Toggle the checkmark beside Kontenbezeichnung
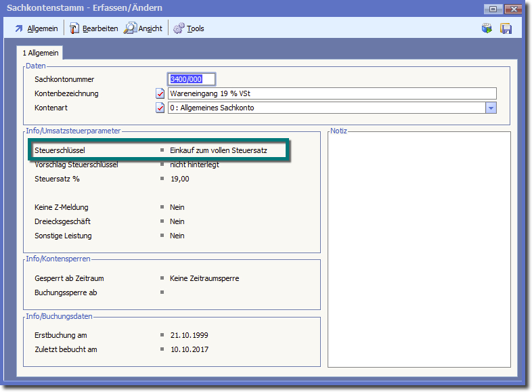Screen dimensions: 532x392 [x=160, y=93]
